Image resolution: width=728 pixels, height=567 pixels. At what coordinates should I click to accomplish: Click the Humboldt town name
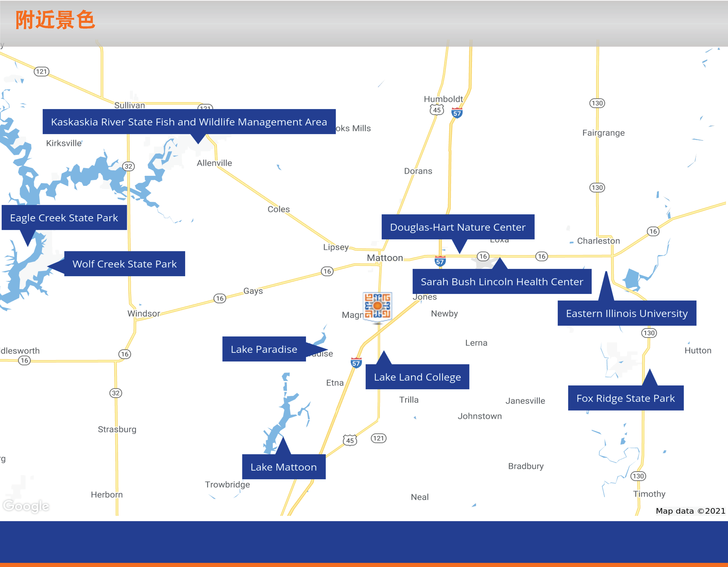(x=443, y=99)
